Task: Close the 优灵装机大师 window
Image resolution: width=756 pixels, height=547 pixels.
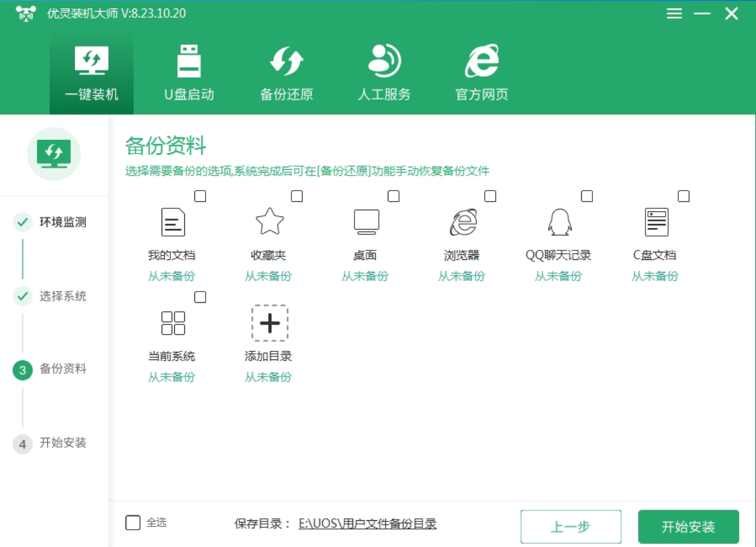Action: pos(731,14)
